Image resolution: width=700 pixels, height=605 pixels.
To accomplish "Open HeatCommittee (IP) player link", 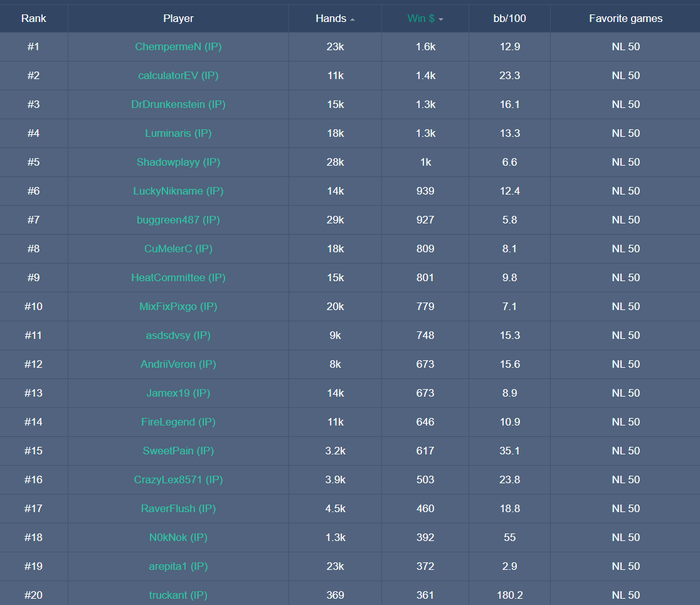I will (x=178, y=278).
